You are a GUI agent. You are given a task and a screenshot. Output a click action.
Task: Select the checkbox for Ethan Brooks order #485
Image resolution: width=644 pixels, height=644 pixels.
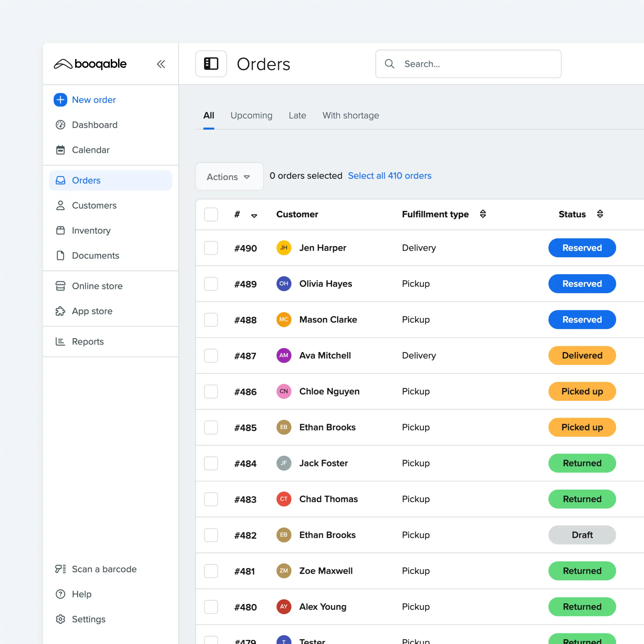click(x=211, y=427)
